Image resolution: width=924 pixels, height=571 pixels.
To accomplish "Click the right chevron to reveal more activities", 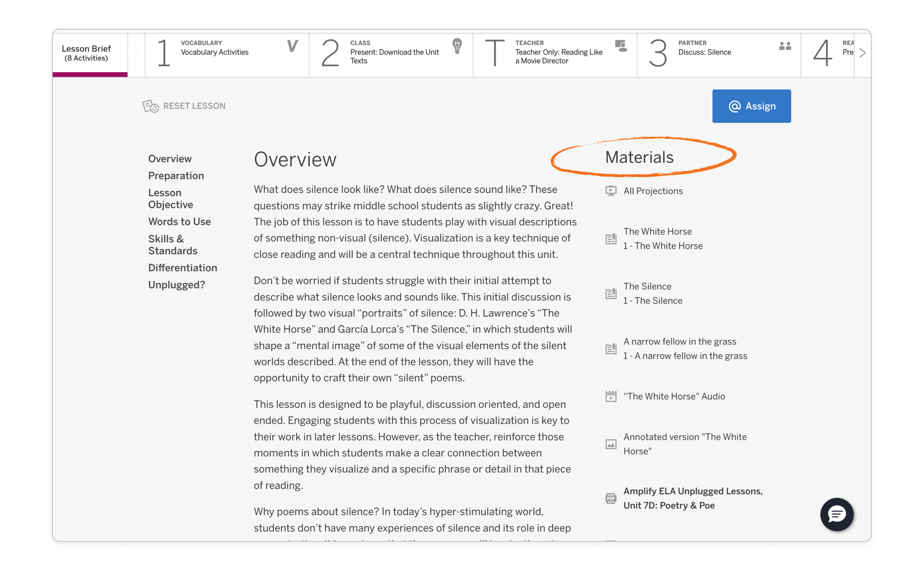I will (x=862, y=53).
